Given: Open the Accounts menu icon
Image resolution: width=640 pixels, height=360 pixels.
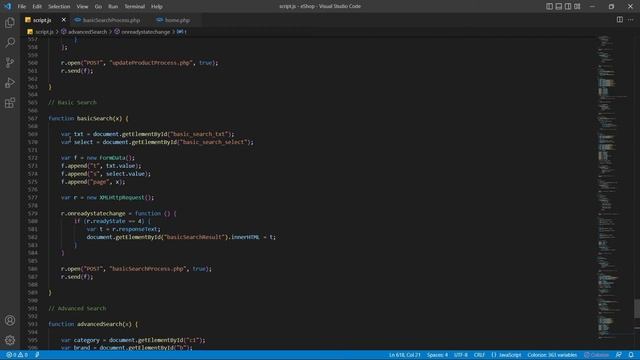Looking at the screenshot, I should [x=10, y=320].
